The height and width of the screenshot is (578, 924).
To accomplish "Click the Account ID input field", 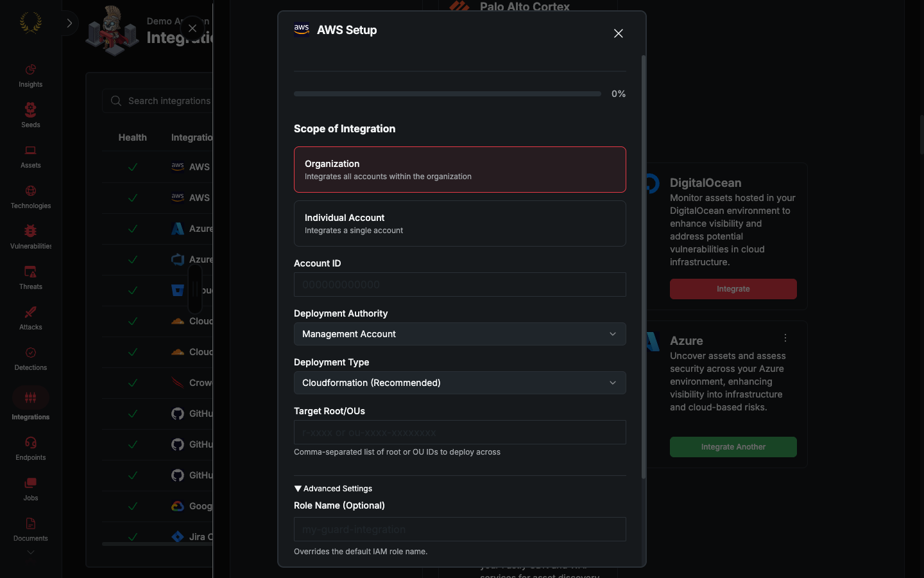I will [x=459, y=285].
